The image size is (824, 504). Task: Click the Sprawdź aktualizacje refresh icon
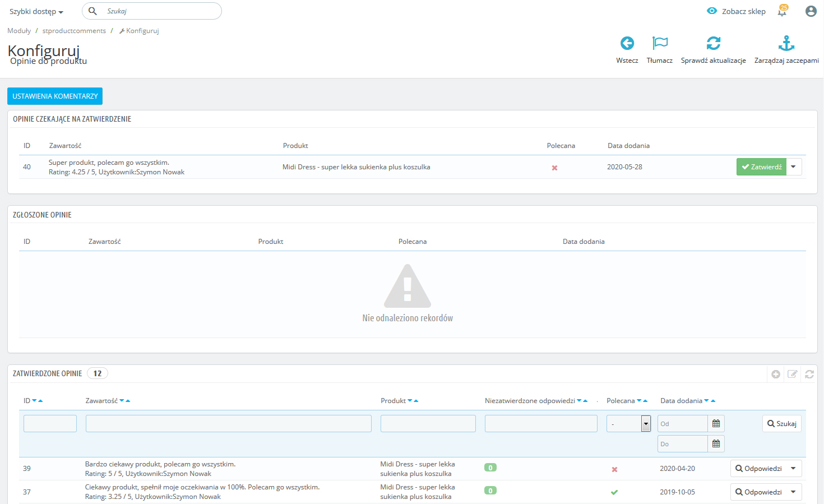coord(713,43)
